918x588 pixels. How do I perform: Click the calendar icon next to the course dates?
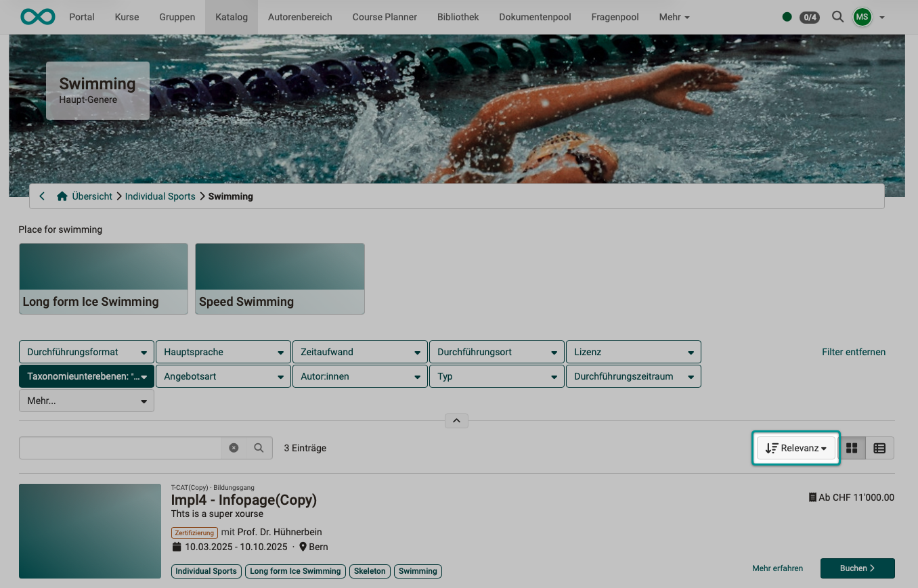pos(176,547)
